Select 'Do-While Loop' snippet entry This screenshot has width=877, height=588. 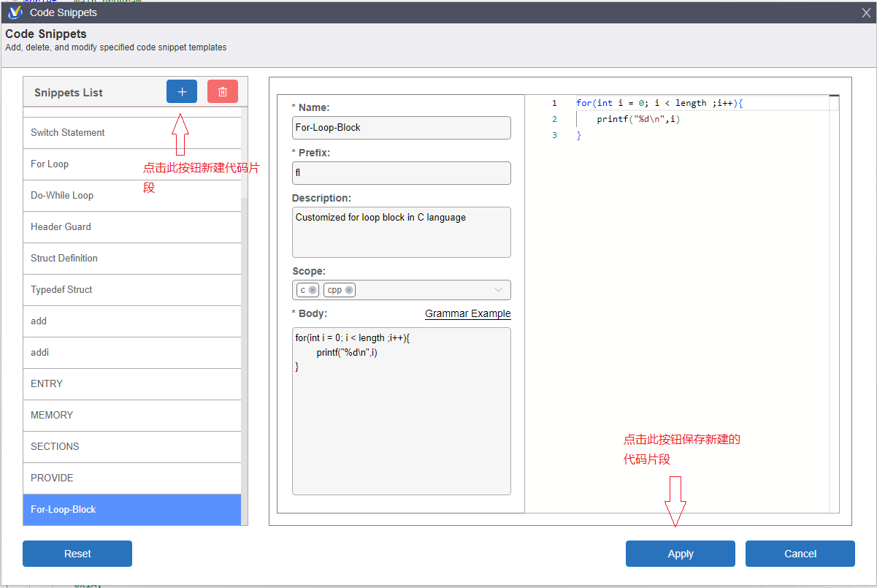point(132,195)
